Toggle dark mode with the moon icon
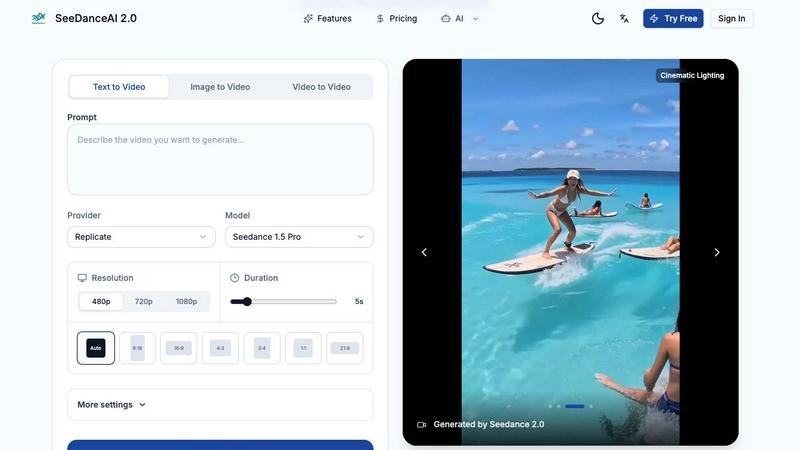The width and height of the screenshot is (800, 450). [598, 18]
